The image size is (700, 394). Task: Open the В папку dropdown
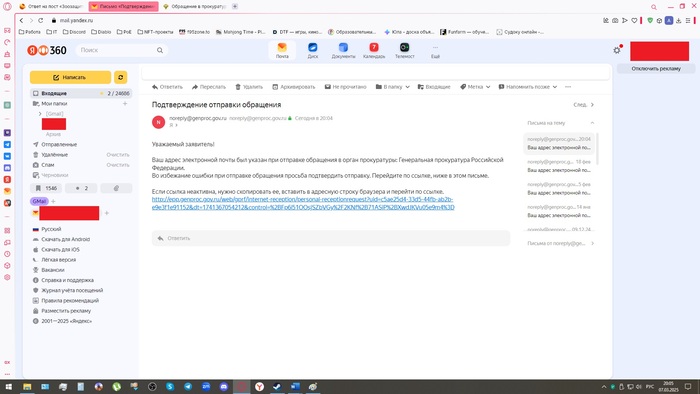[x=392, y=87]
